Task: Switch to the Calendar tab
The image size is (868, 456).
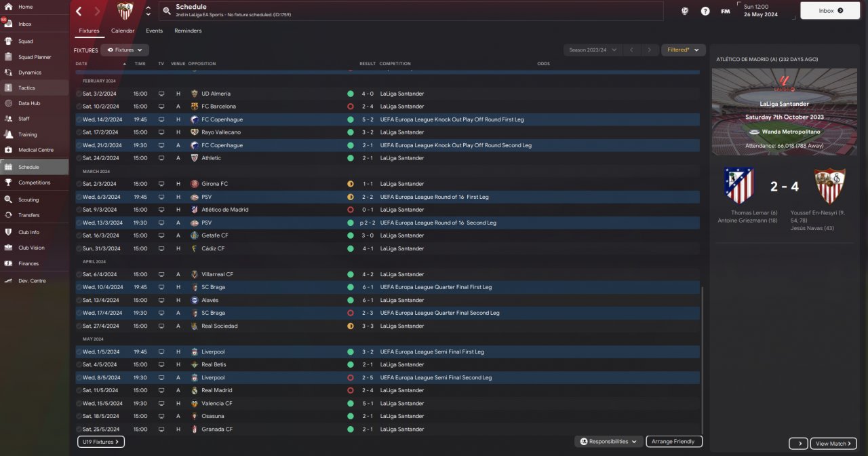Action: pos(123,31)
